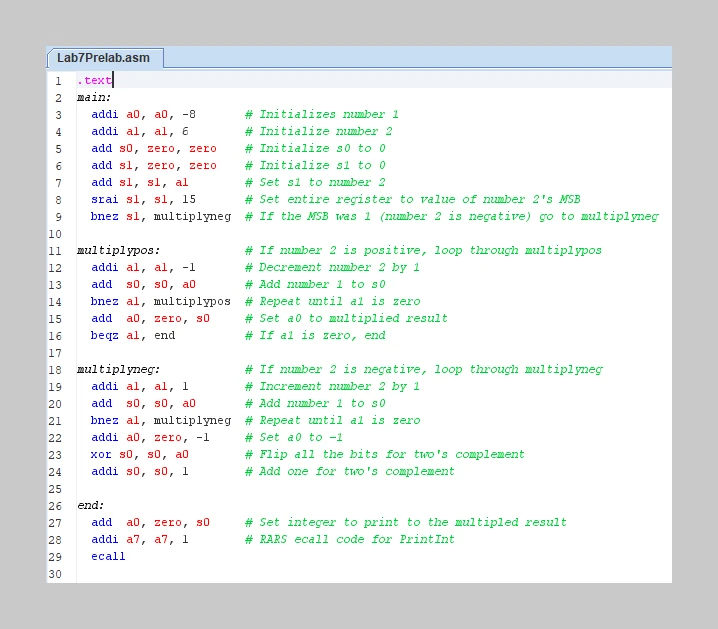718x629 pixels.
Task: Click the 'addi a1, a1, -1' instruction
Action: pos(143,267)
